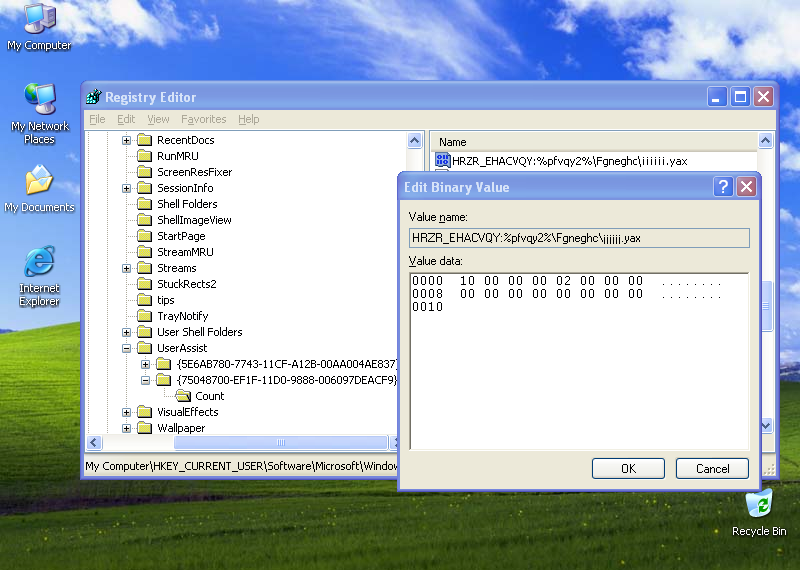Click the Value name field
Viewport: 800px width, 570px height.
579,238
